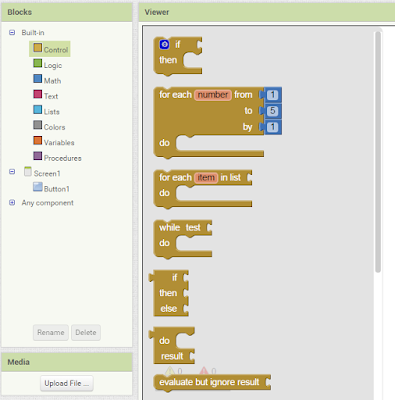Expand the Any component tree node
This screenshot has width=395, height=400.
[12, 202]
